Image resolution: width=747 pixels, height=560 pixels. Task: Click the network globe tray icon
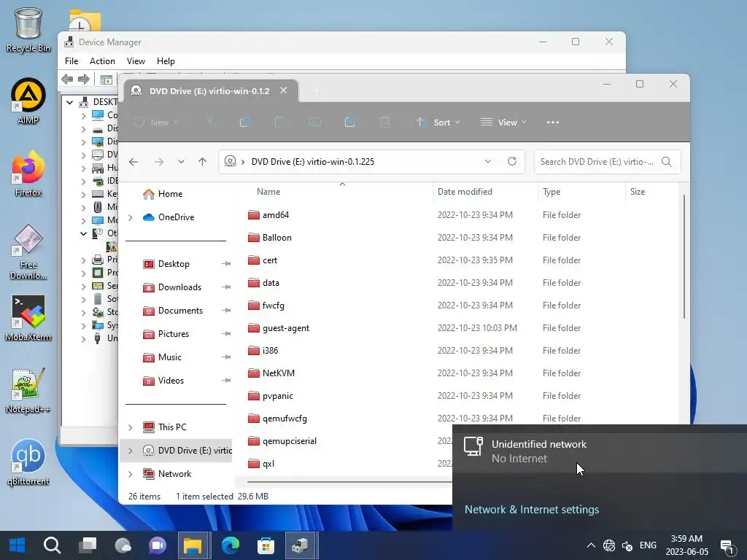click(x=609, y=545)
